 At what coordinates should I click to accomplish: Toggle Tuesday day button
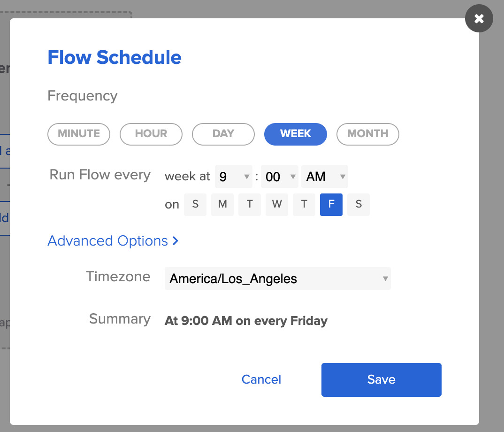[250, 204]
